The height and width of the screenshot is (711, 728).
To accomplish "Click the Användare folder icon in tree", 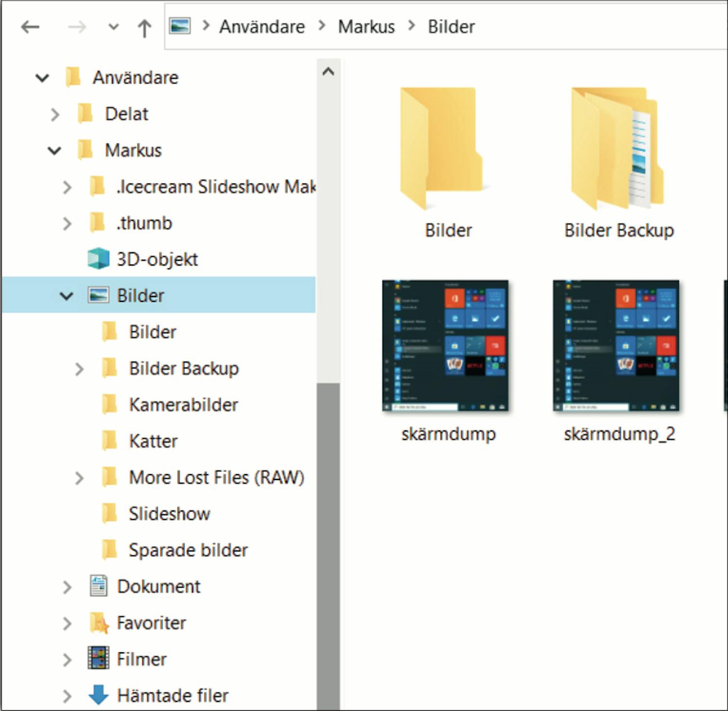I will (x=73, y=77).
